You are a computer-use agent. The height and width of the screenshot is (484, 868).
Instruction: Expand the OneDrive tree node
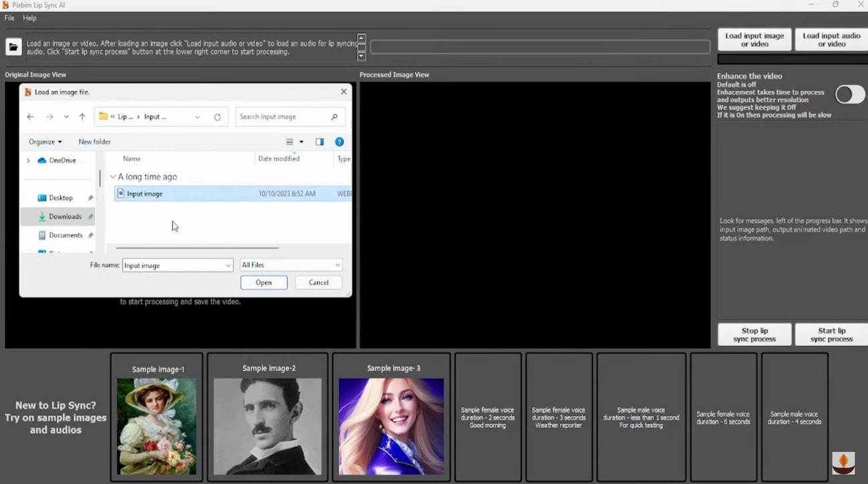(28, 160)
